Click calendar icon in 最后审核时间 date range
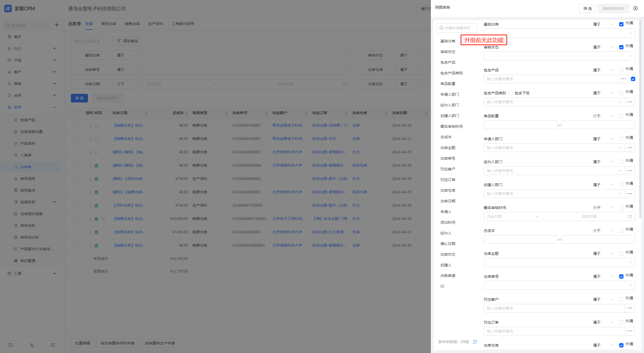 tap(630, 216)
